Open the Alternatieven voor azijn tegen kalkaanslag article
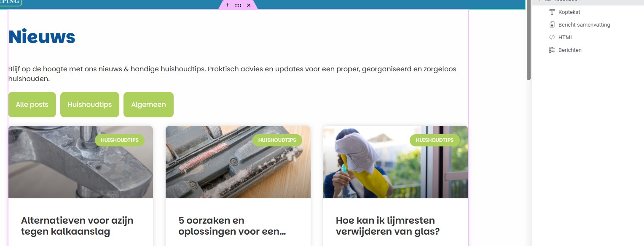Image resolution: width=644 pixels, height=246 pixels. coord(77,226)
